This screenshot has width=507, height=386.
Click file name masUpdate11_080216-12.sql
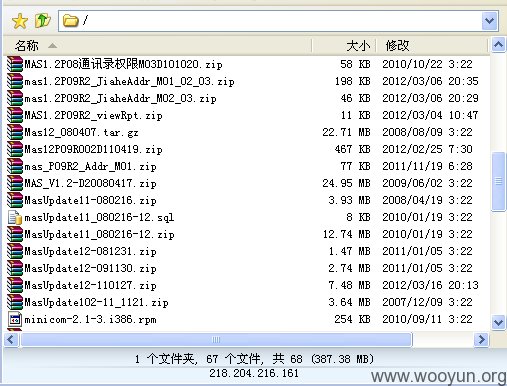point(99,217)
